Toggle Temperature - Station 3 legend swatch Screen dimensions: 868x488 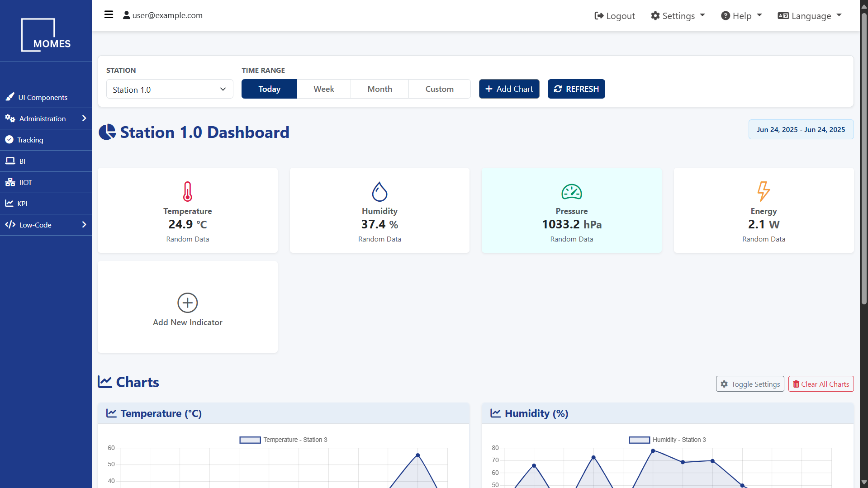click(250, 440)
